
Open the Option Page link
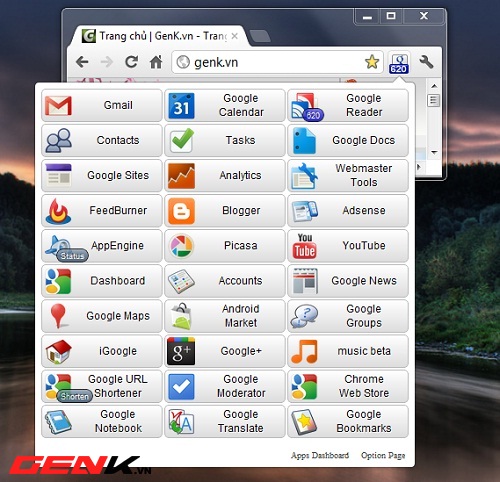(383, 455)
